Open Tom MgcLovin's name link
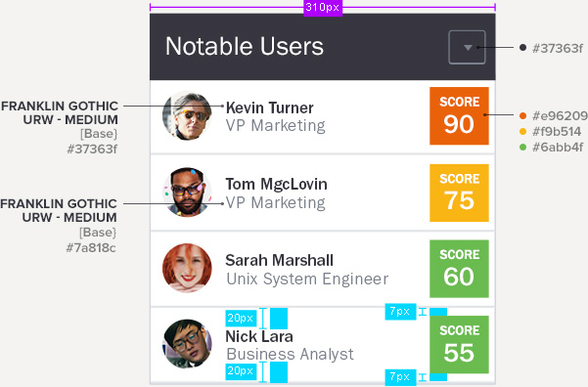 (276, 184)
